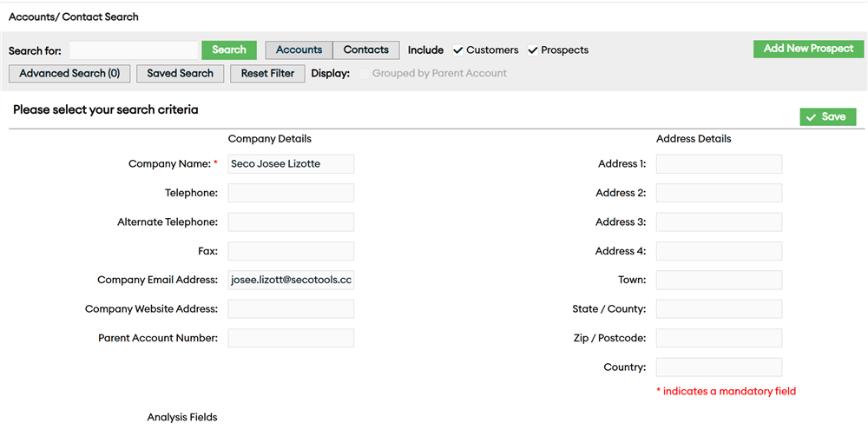Image resolution: width=868 pixels, height=430 pixels.
Task: Click the Company Email Address field
Action: [291, 280]
